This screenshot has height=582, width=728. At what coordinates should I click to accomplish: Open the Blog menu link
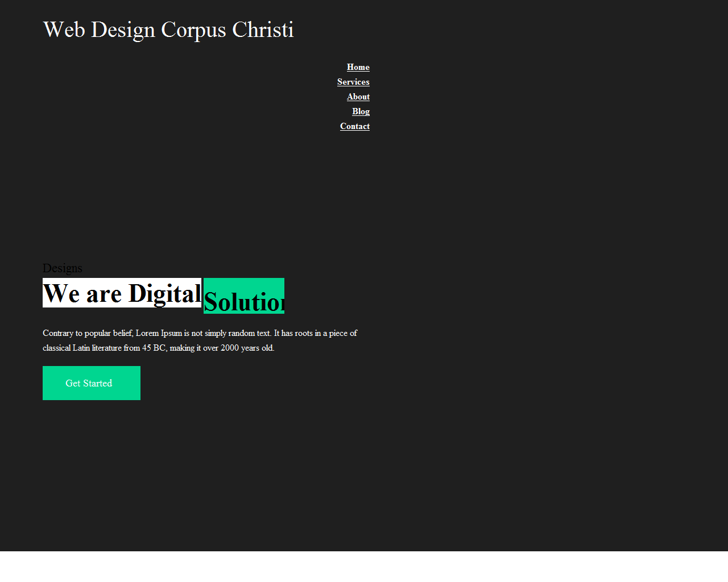(361, 111)
